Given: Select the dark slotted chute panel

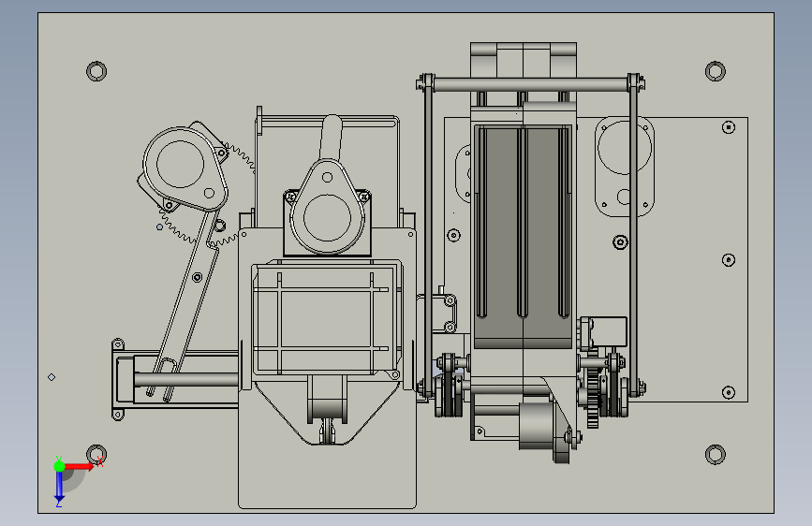Looking at the screenshot, I should 523,236.
